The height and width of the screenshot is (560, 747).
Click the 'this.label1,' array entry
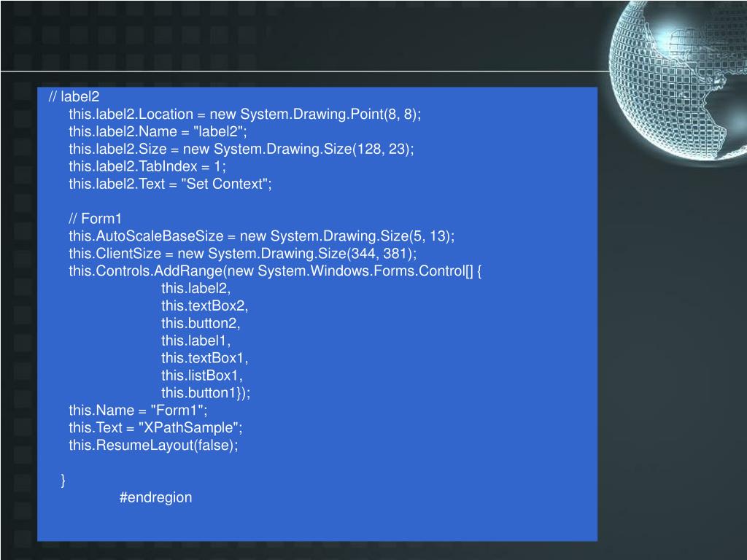pos(196,341)
